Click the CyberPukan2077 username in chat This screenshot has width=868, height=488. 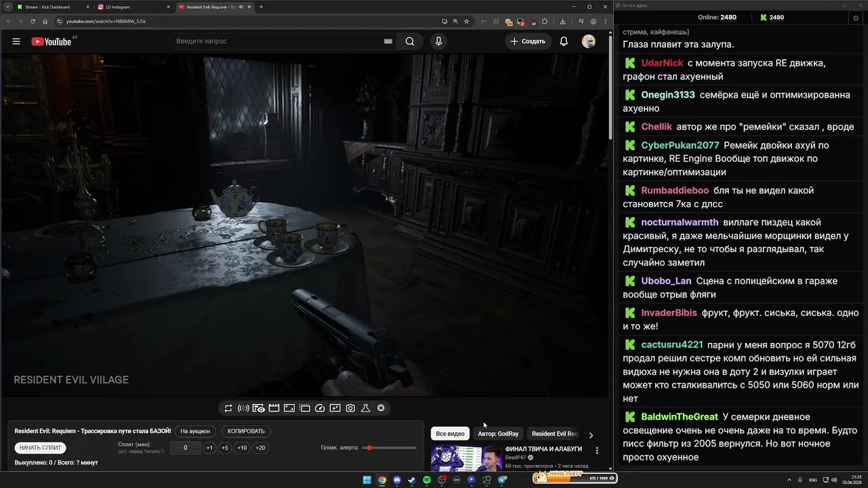pos(680,145)
